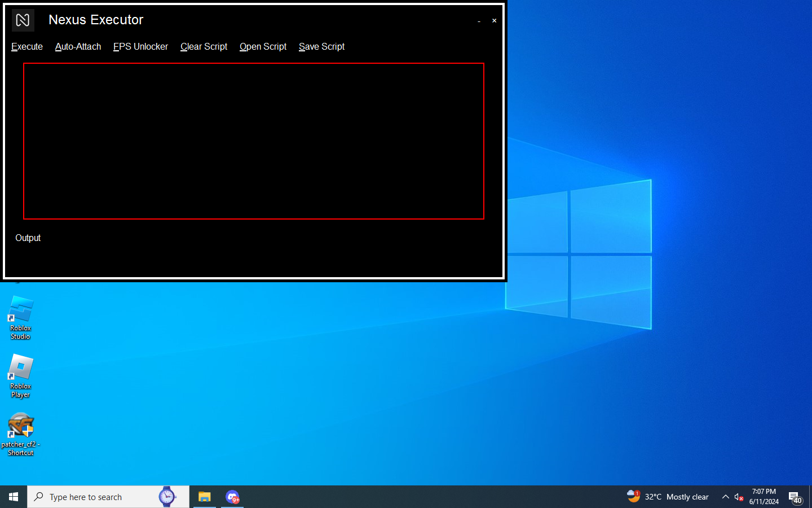Open the notification center with 40 alerts

click(796, 497)
